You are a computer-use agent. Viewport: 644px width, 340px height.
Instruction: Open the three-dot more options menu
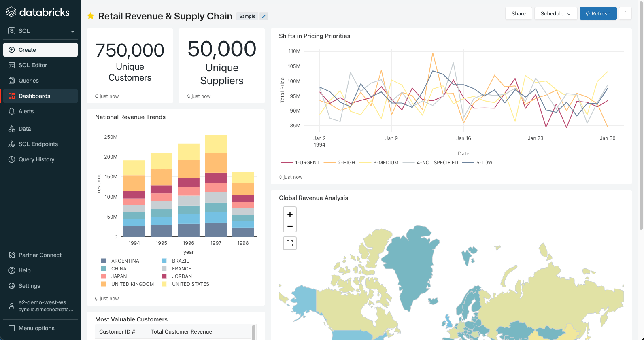coord(625,13)
